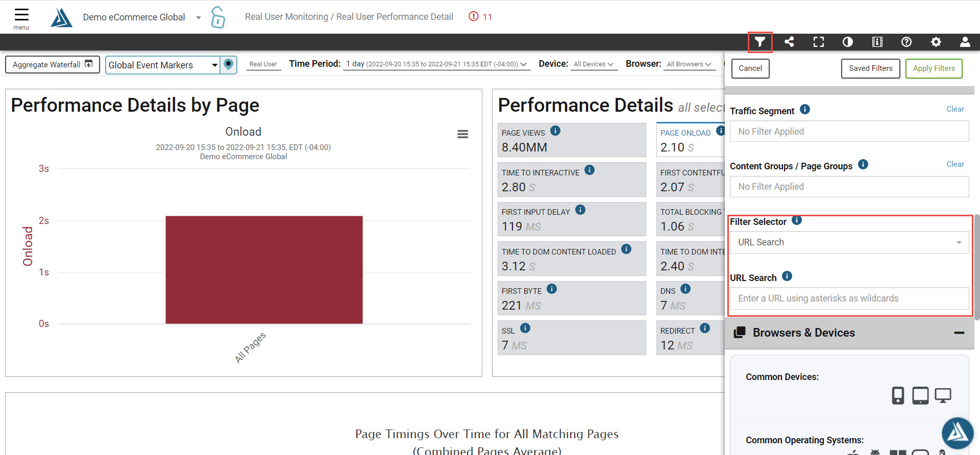980x455 pixels.
Task: Toggle fullscreen mode icon
Action: (819, 42)
